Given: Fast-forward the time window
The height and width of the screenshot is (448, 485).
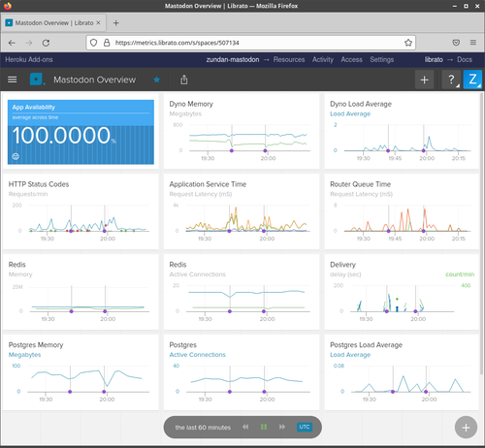Looking at the screenshot, I should 282,427.
